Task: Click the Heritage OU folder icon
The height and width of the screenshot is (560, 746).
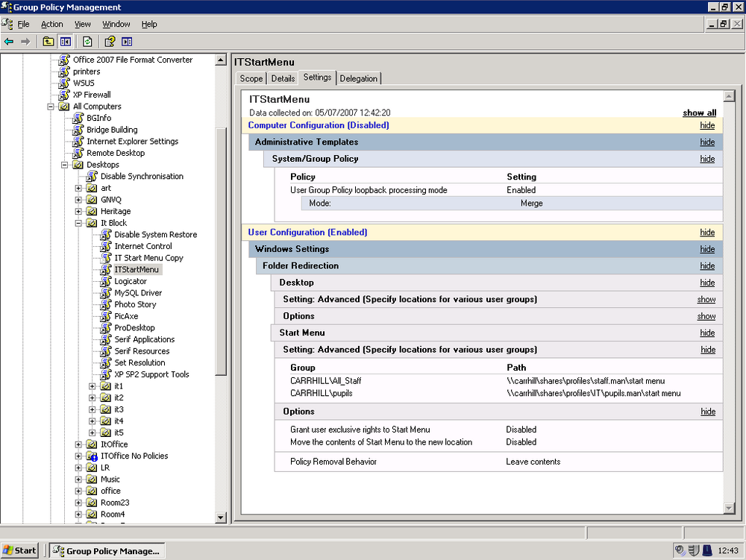Action: [x=92, y=212]
